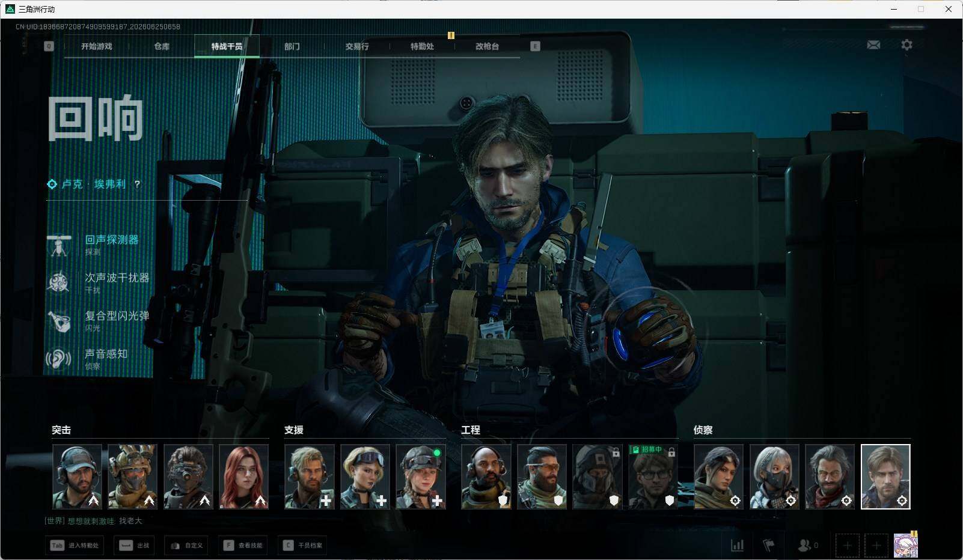Open the statistics bar chart icon
The height and width of the screenshot is (560, 963).
click(737, 546)
